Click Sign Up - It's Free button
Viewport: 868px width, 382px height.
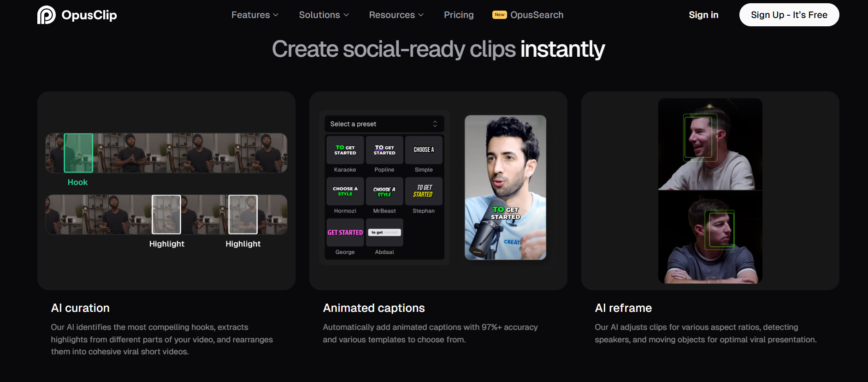tap(789, 15)
